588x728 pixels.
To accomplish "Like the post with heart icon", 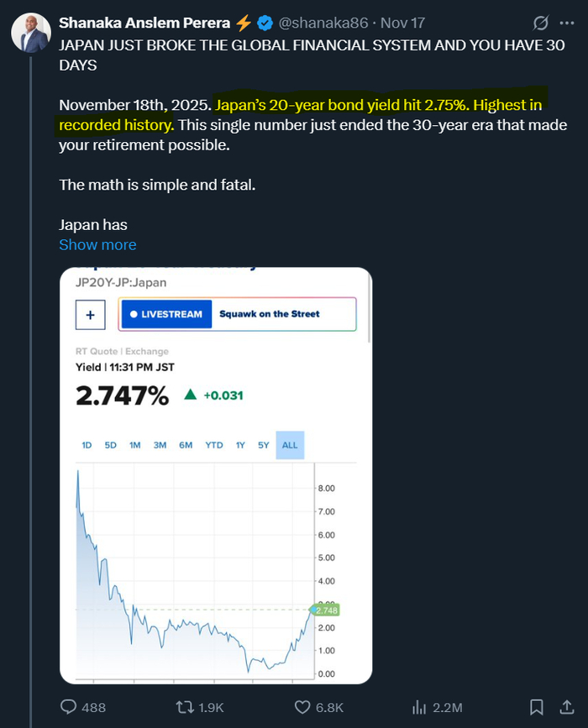I will 306,707.
